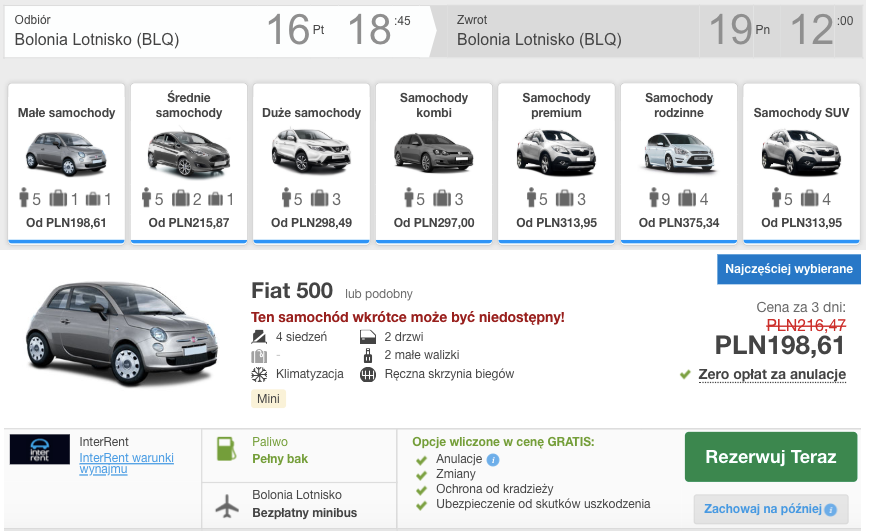Click info icon on Zachowaj na później
This screenshot has width=869, height=532.
[x=830, y=510]
